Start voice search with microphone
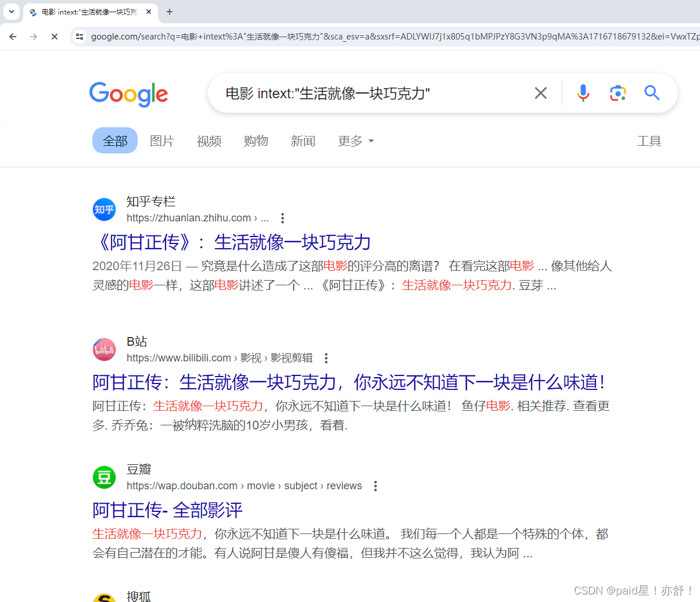Screen dimensions: 700x602 pos(583,93)
